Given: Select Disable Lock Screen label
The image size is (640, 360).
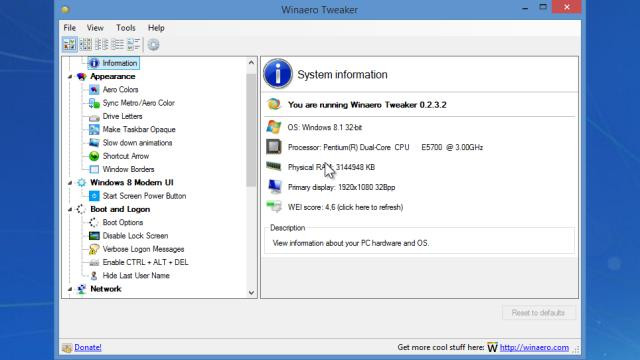Looking at the screenshot, I should coord(136,236).
